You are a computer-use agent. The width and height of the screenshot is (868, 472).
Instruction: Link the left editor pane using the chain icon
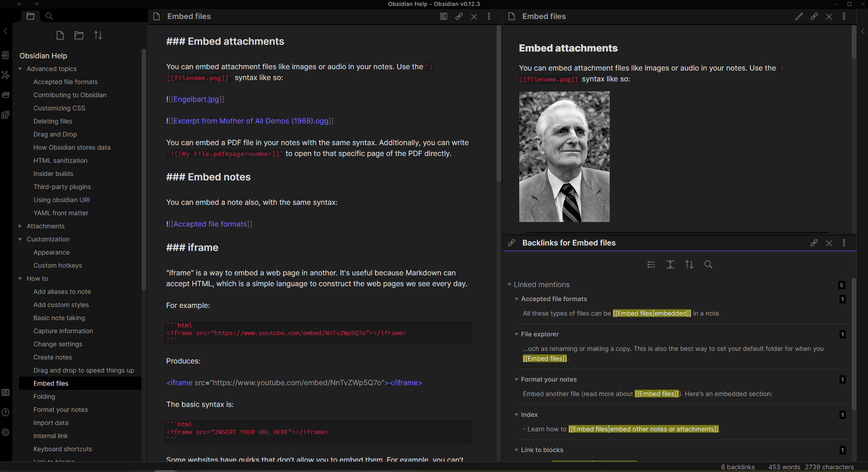(459, 16)
